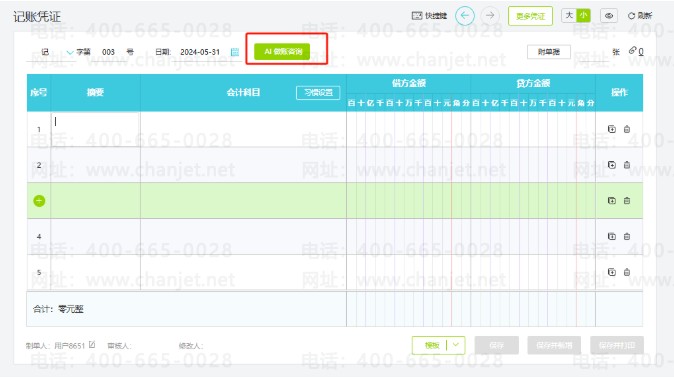Open the calendar date picker icon
Screen dimensions: 674x378
[235, 52]
